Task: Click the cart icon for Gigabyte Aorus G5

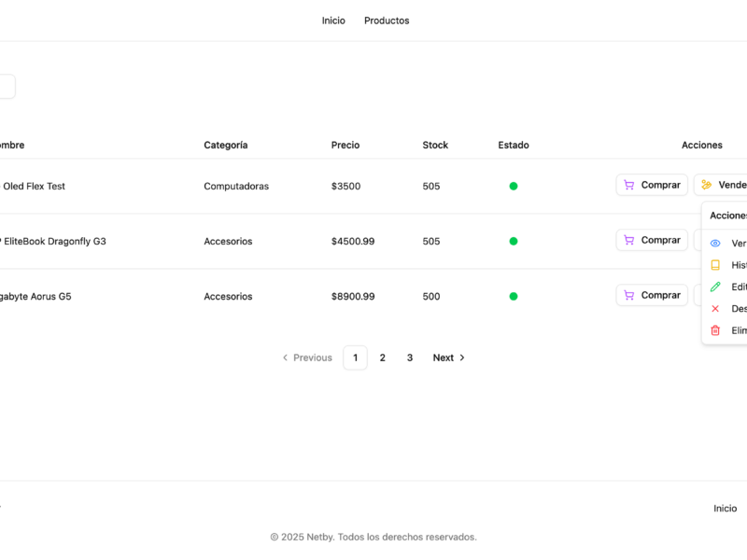Action: point(629,296)
